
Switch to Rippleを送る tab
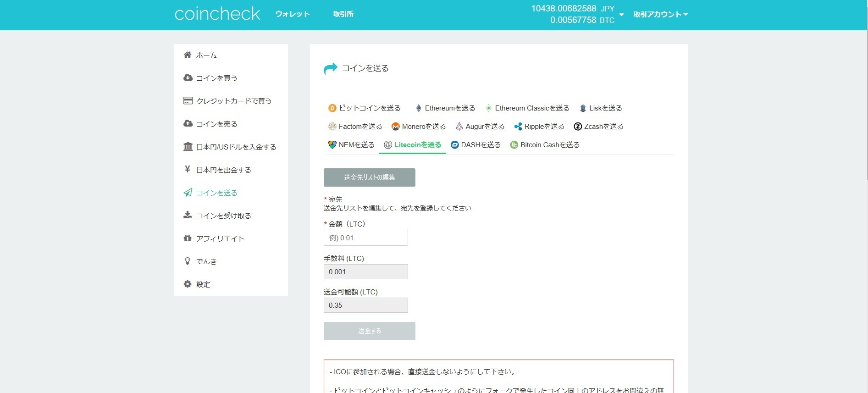click(539, 127)
